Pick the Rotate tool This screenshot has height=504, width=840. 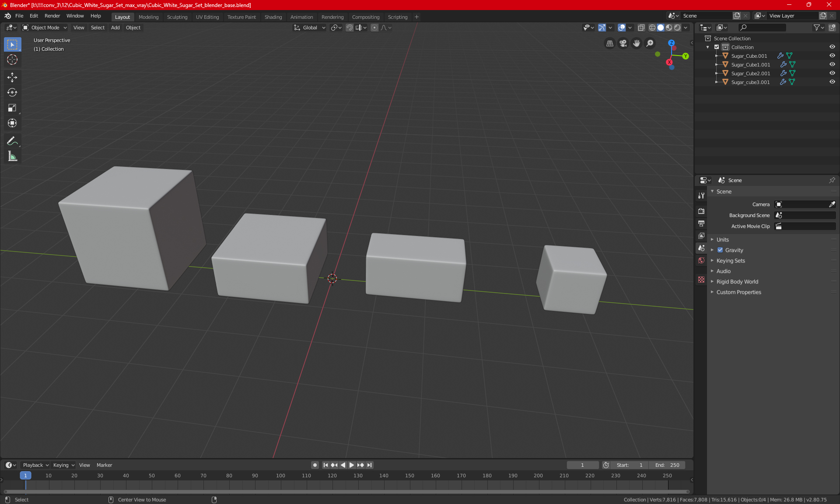pyautogui.click(x=12, y=93)
